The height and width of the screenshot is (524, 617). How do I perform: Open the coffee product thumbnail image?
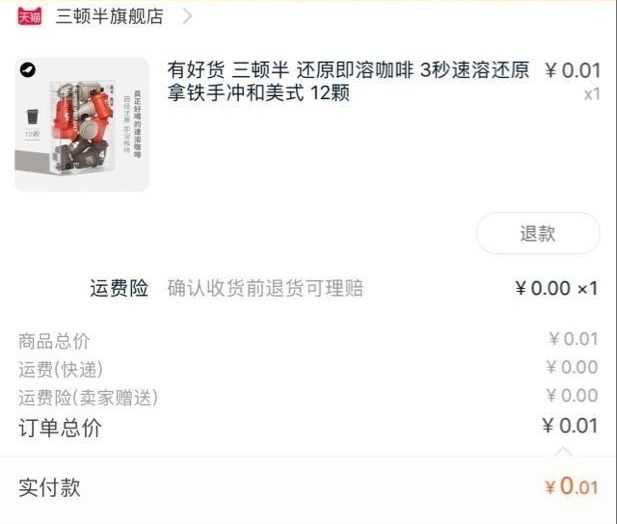tap(82, 124)
